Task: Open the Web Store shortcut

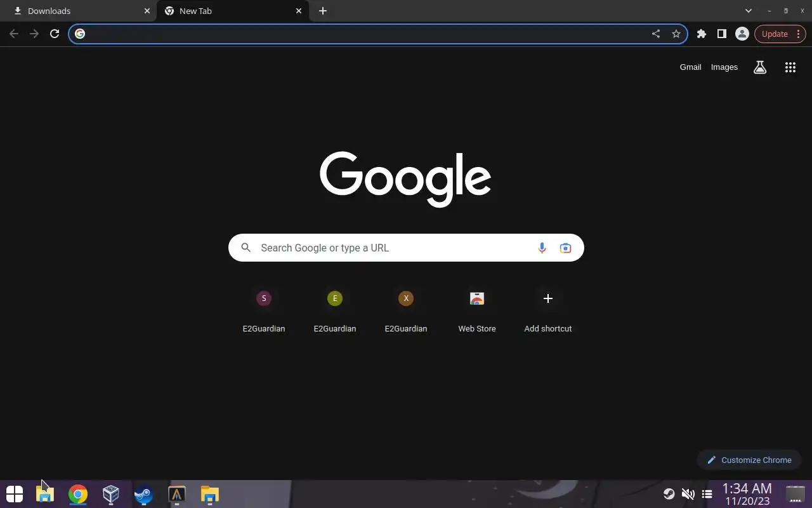Action: pos(477,311)
